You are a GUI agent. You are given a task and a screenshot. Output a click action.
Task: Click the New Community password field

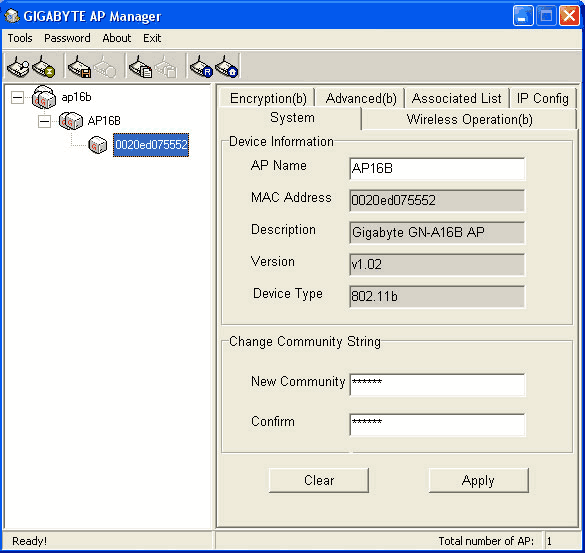click(437, 385)
